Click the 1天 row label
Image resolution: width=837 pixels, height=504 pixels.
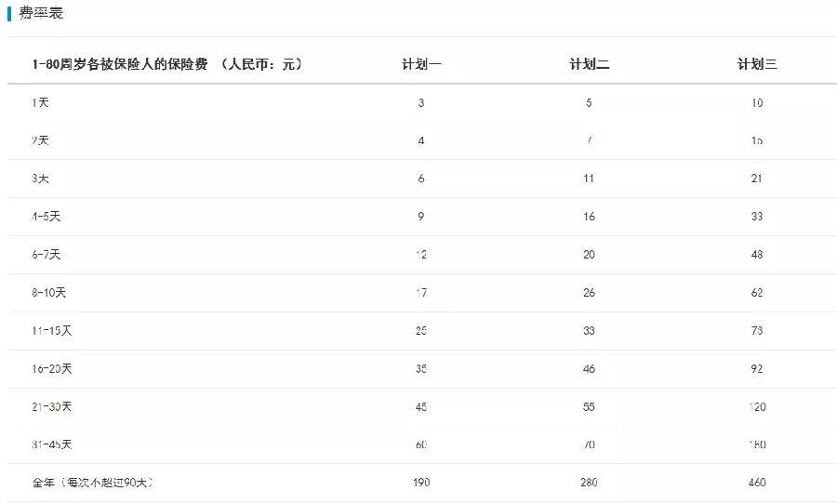(40, 103)
